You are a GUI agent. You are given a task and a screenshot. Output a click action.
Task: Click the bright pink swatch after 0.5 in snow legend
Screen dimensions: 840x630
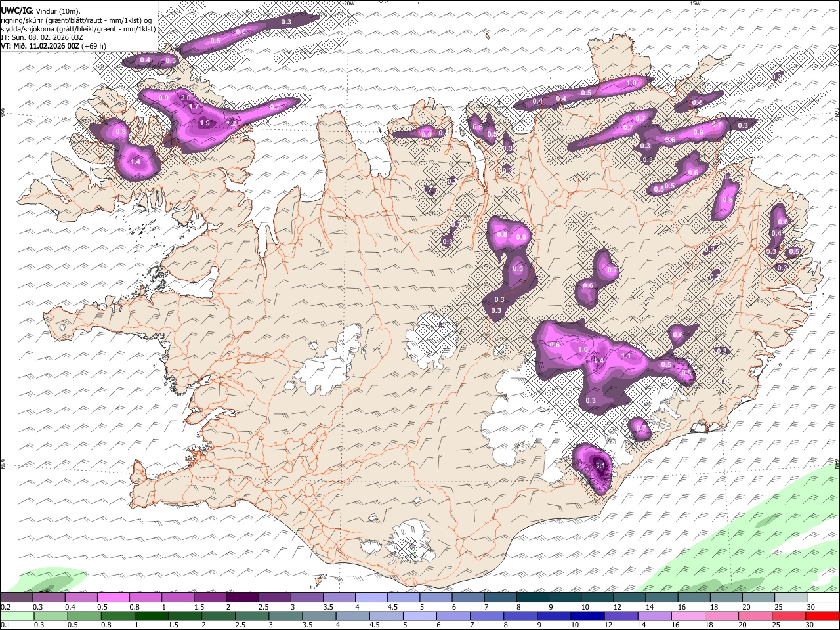click(113, 598)
